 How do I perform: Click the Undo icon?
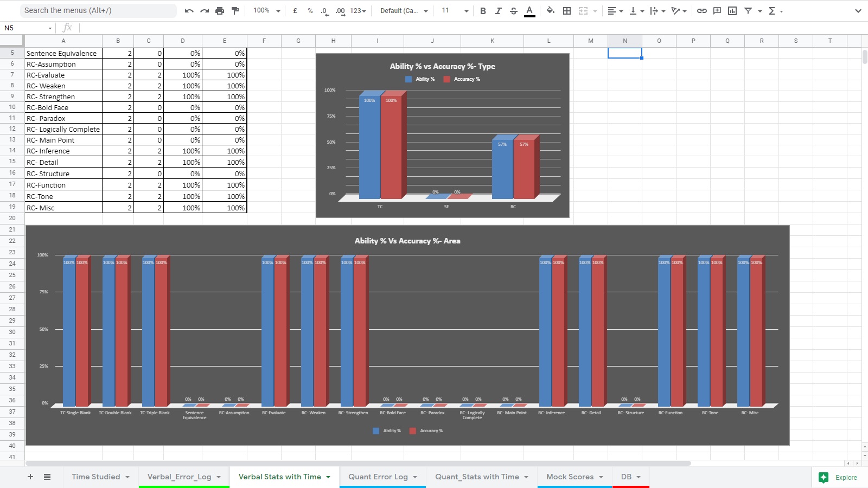pos(189,11)
